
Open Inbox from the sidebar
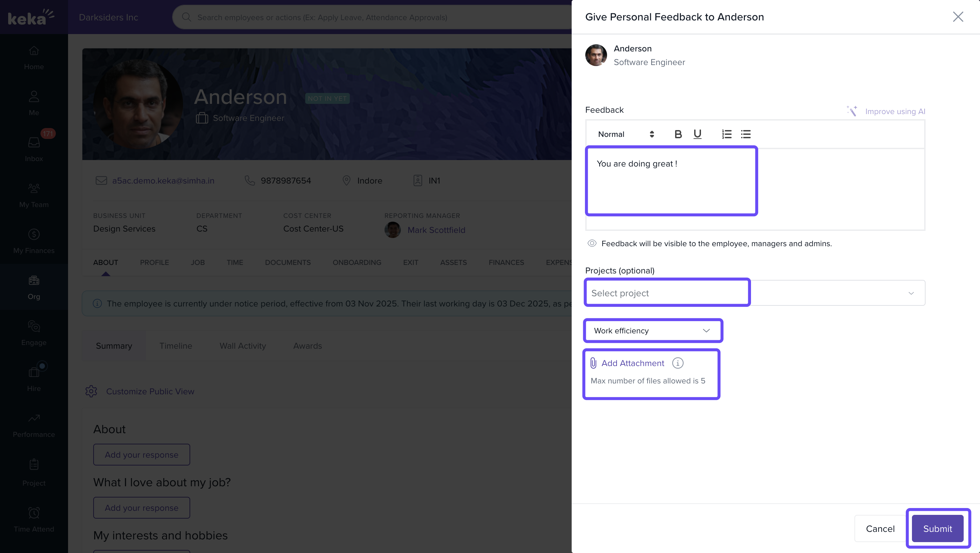click(x=34, y=148)
